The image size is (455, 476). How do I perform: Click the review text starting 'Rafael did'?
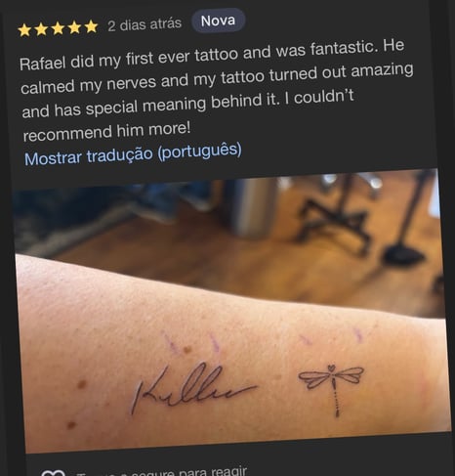click(x=216, y=92)
